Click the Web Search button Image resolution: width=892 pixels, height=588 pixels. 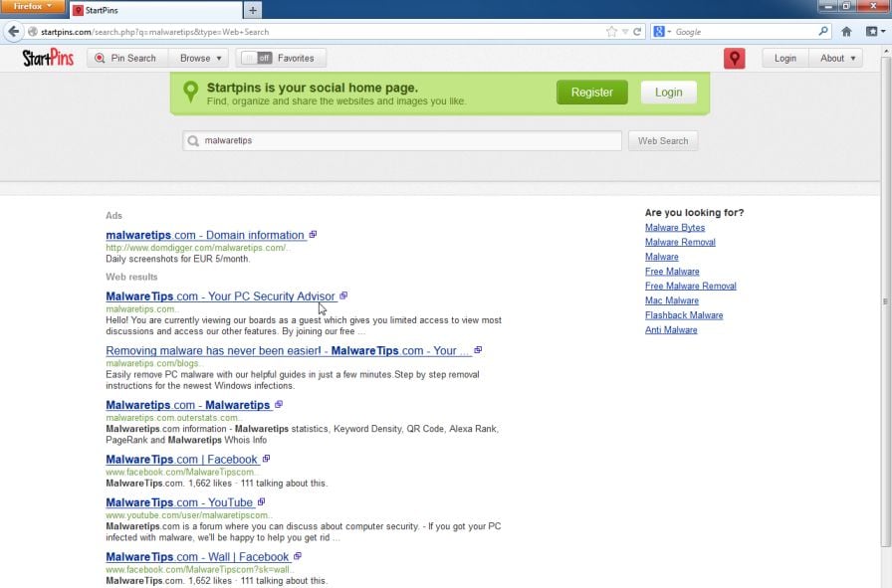point(663,141)
